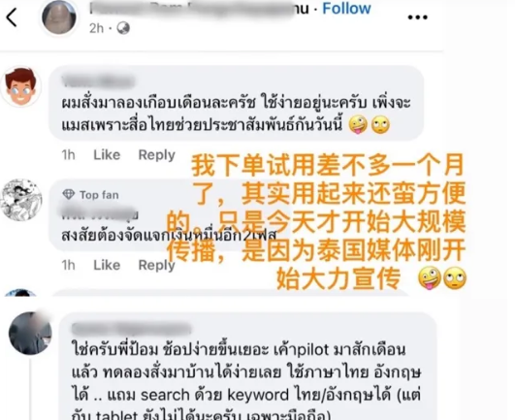The image size is (515, 420).
Task: Like the first comment
Action: 107,154
